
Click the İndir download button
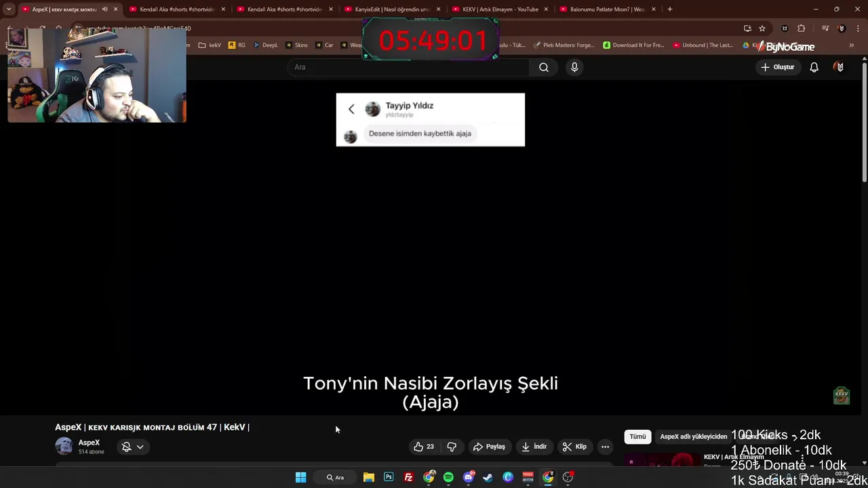[x=534, y=447]
